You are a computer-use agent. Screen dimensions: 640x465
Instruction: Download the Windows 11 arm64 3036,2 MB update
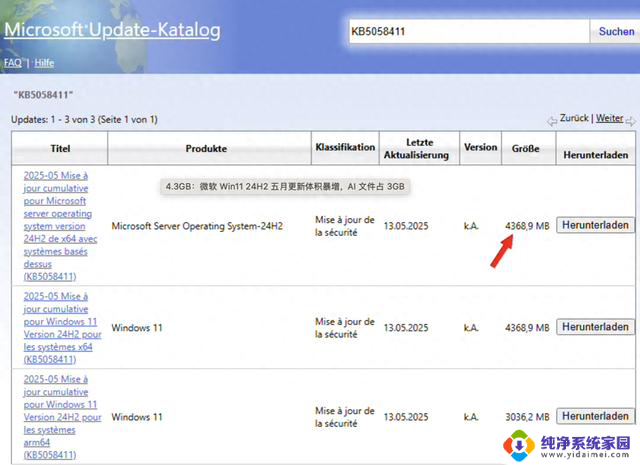pyautogui.click(x=595, y=416)
